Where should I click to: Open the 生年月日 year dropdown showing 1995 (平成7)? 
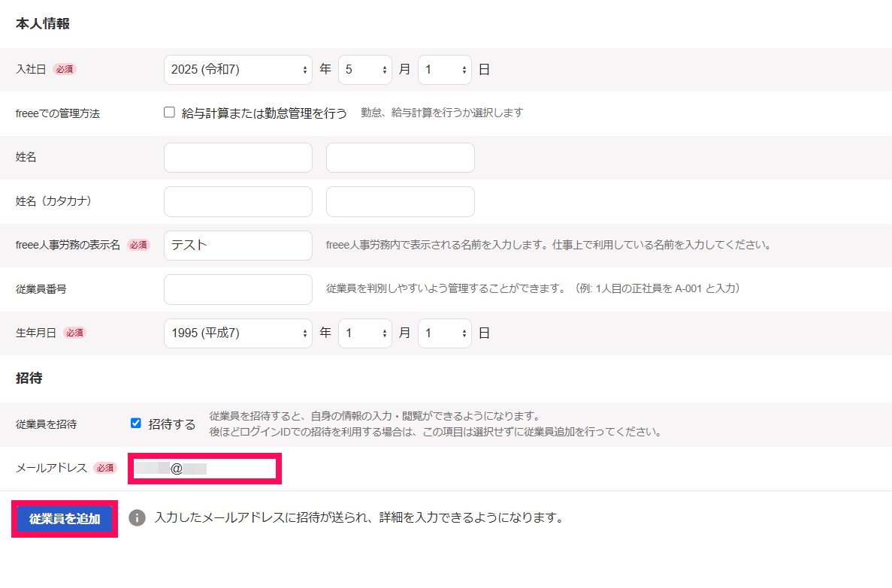(237, 333)
